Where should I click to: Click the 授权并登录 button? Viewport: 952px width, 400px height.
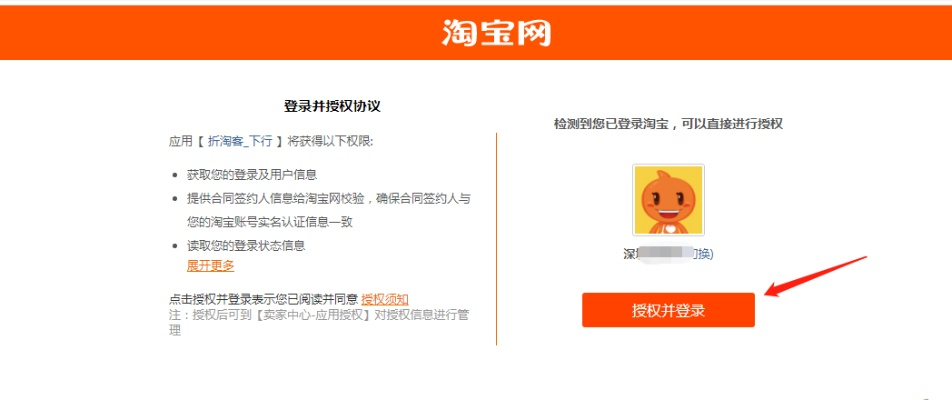tap(668, 310)
